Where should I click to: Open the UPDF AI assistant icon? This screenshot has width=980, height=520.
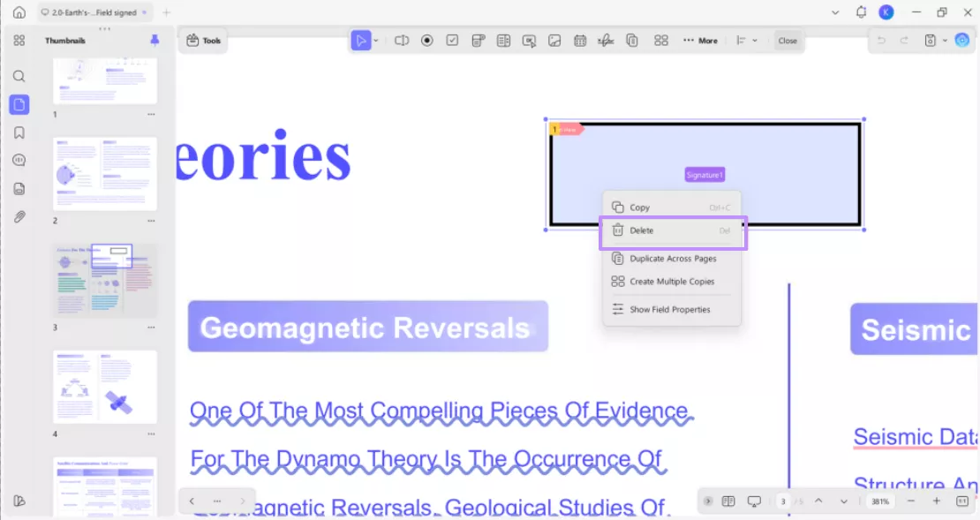(961, 41)
